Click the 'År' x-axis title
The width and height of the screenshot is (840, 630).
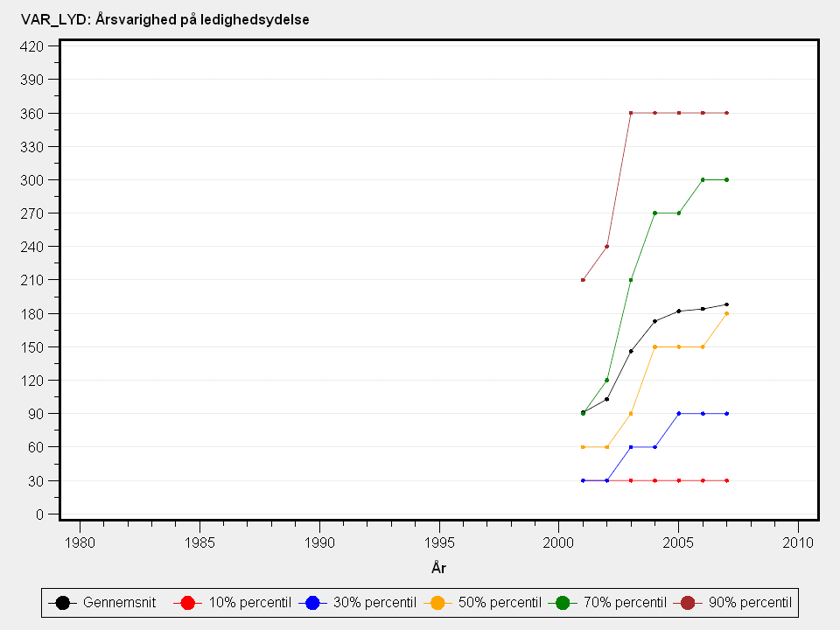pyautogui.click(x=439, y=568)
